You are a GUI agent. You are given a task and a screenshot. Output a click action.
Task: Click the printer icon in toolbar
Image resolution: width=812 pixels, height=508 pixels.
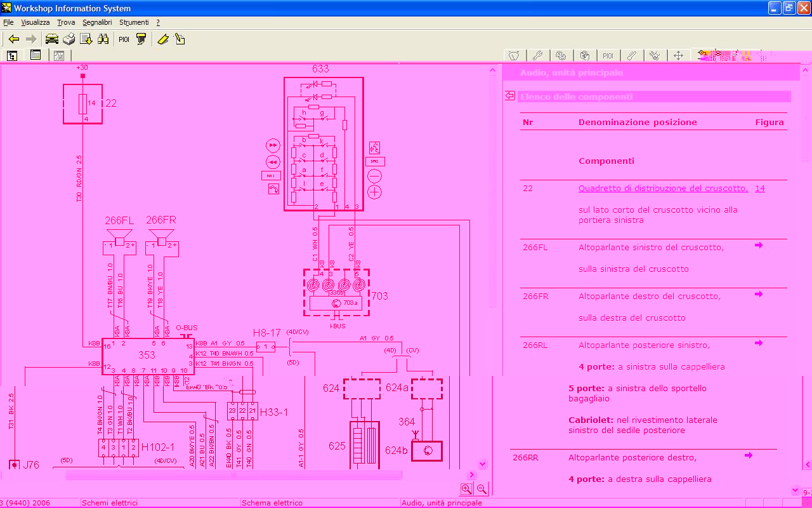[69, 39]
